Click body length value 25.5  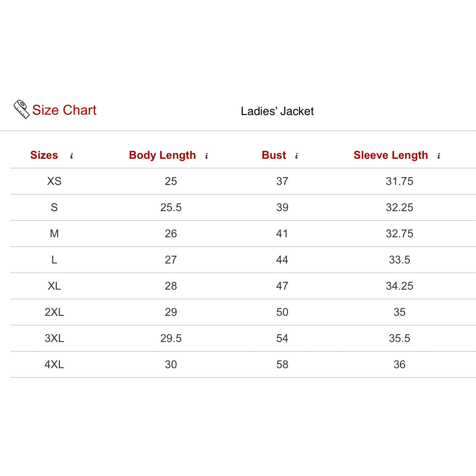click(171, 207)
